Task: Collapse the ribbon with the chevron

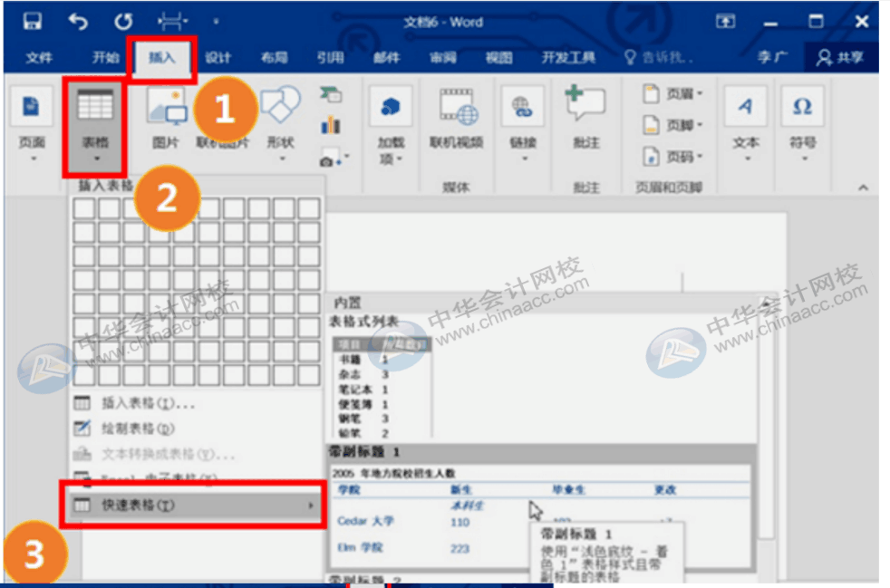Action: click(863, 188)
